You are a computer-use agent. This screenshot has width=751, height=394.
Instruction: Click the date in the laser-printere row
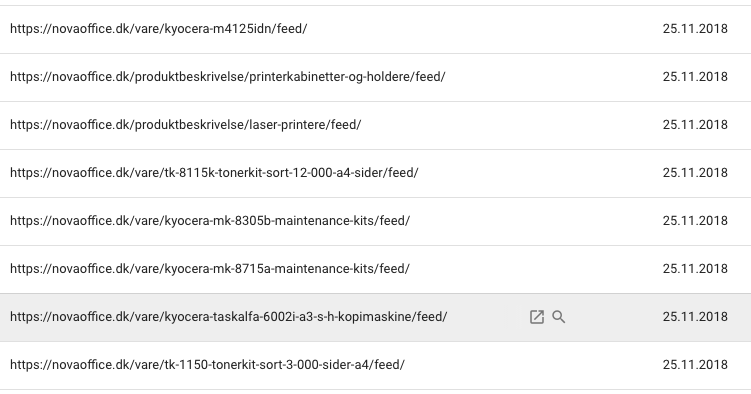tap(695, 125)
